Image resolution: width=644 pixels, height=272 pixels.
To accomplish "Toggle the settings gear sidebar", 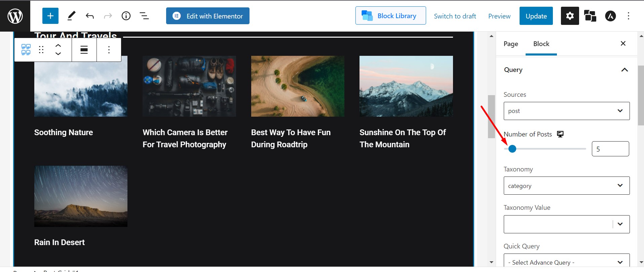I will pos(570,16).
